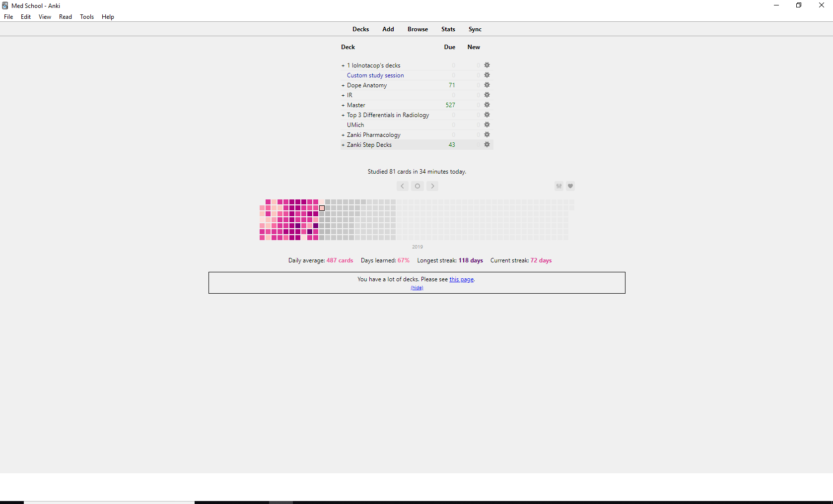Click the Zanki Step Decks due count 43

coord(452,145)
